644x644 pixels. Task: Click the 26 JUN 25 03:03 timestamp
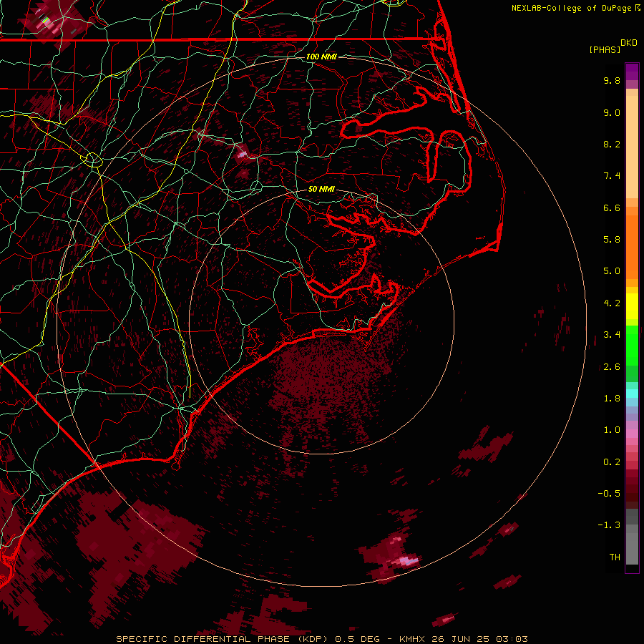[x=479, y=639]
